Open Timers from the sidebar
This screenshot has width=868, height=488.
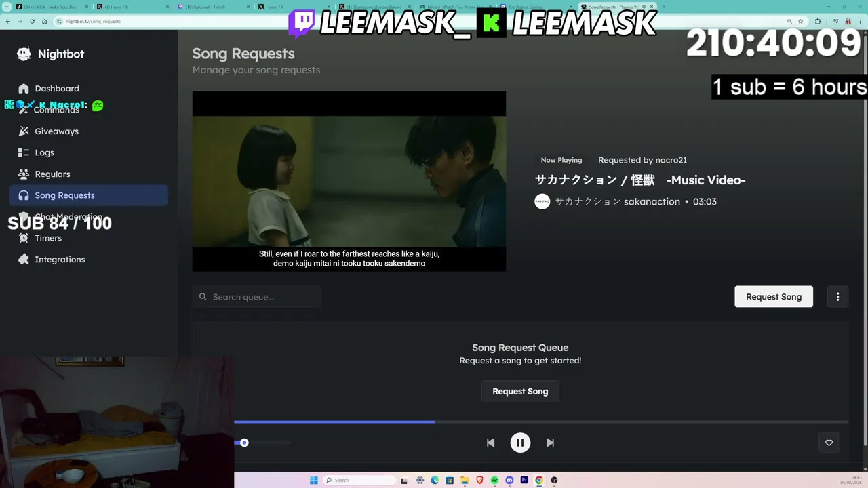tap(89, 238)
